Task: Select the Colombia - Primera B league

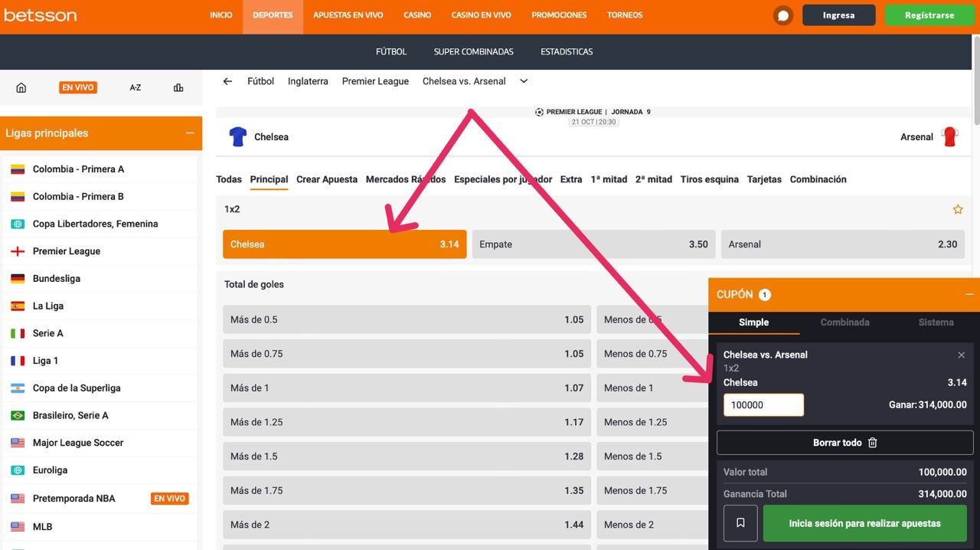Action: (100, 197)
